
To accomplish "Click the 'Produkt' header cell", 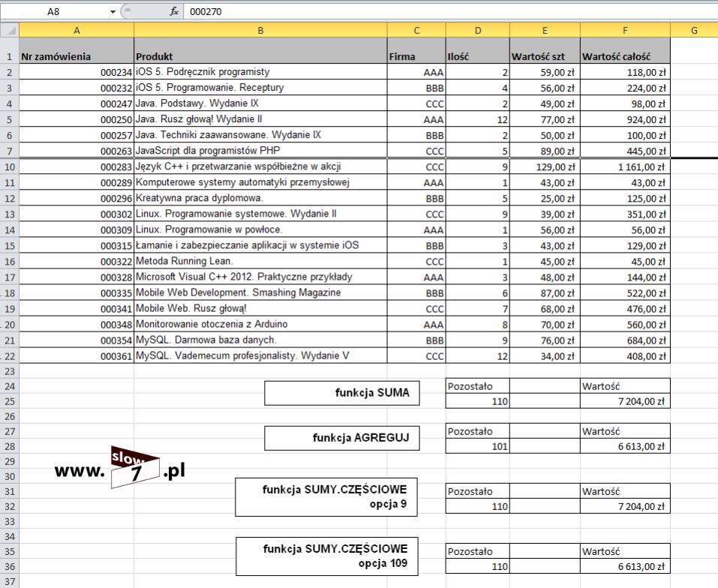I will [260, 51].
